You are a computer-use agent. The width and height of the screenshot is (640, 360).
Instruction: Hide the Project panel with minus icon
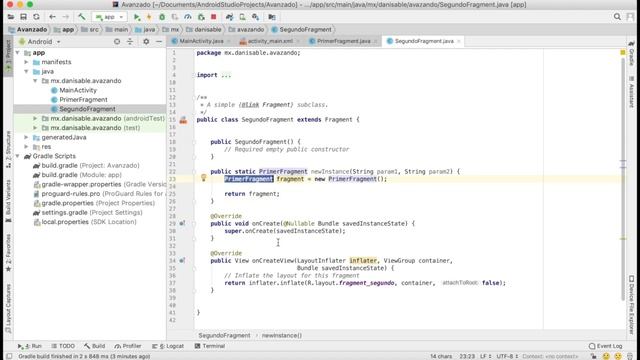pos(159,42)
